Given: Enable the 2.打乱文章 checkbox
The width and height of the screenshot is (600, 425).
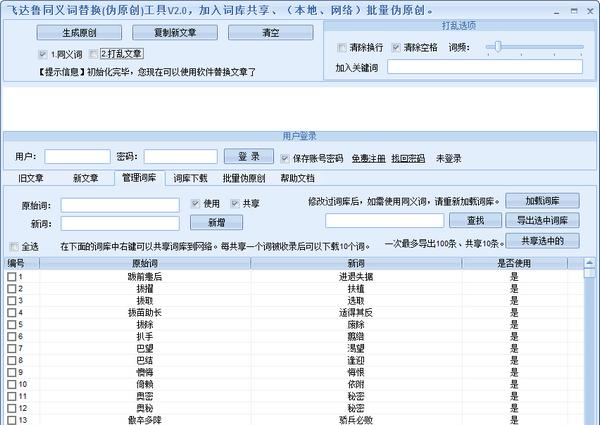Looking at the screenshot, I should click(x=93, y=54).
